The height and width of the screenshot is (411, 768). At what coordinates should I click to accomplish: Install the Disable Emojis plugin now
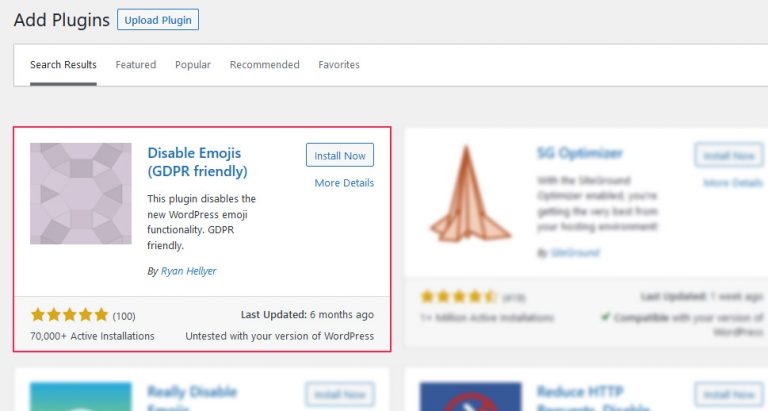340,155
